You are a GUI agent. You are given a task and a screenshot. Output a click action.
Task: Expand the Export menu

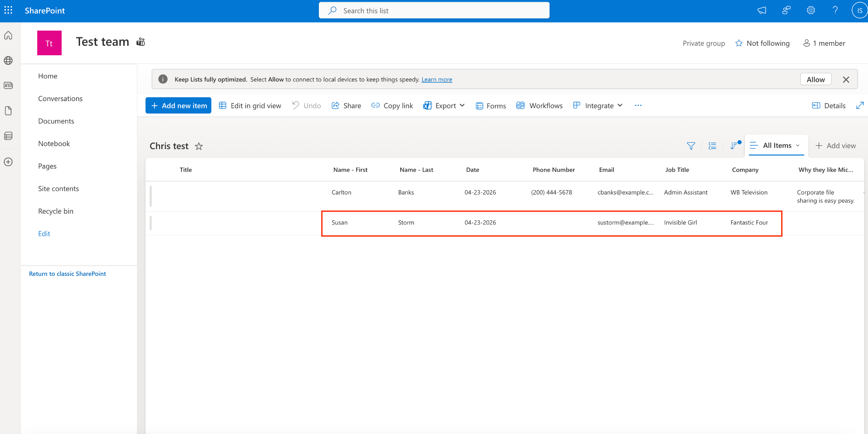click(x=444, y=105)
